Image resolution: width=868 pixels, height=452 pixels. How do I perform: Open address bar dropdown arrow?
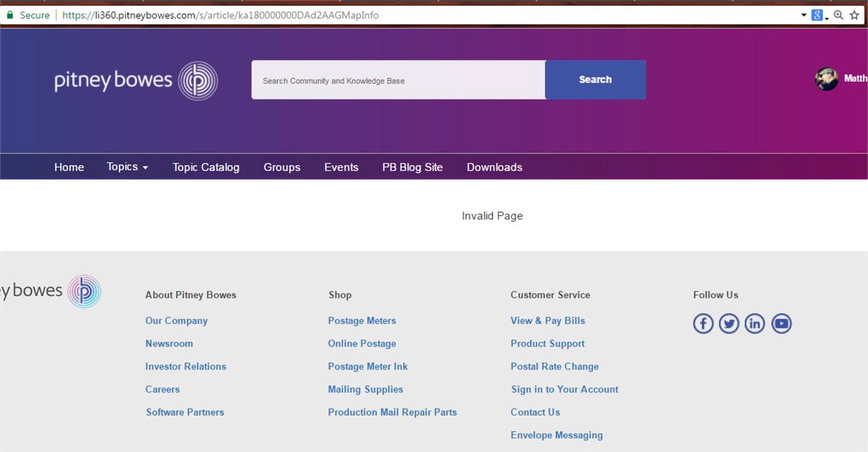pos(804,15)
